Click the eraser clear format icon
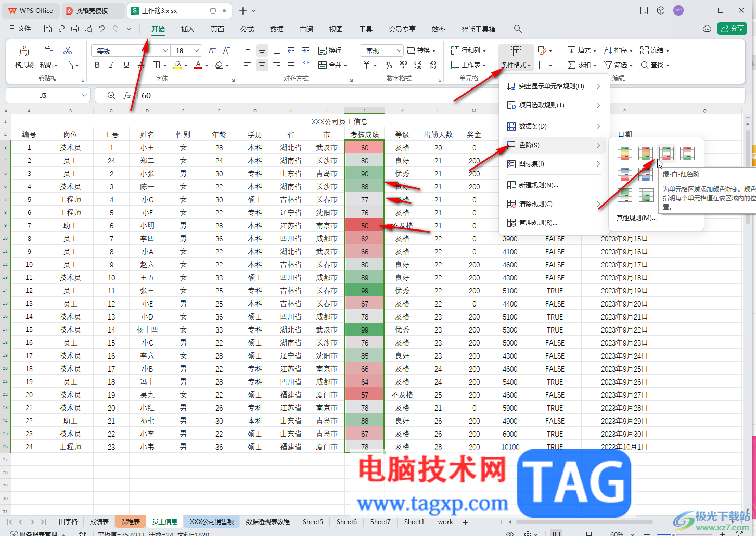756x536 pixels. 219,65
